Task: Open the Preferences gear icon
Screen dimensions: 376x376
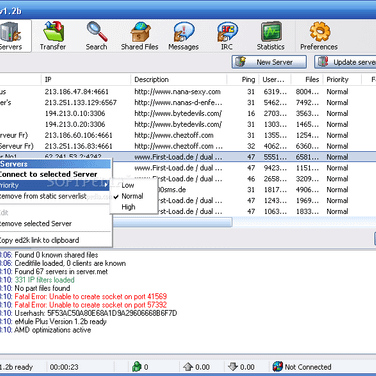Action: 319,36
